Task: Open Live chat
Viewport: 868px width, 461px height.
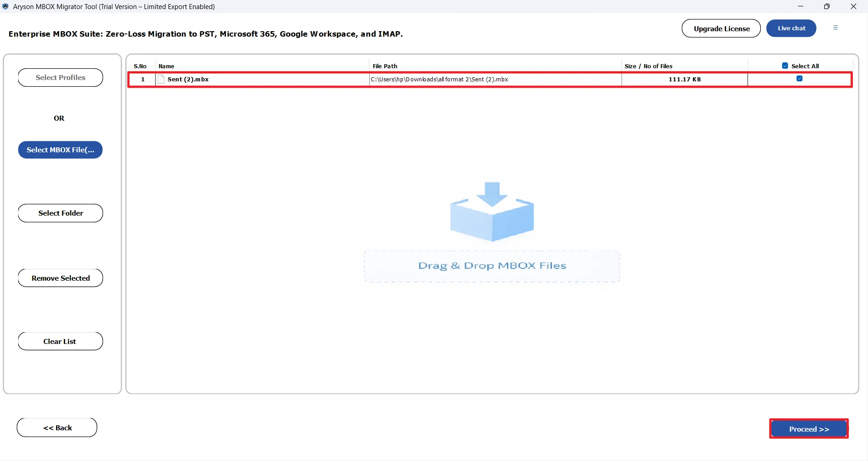Action: click(x=791, y=28)
